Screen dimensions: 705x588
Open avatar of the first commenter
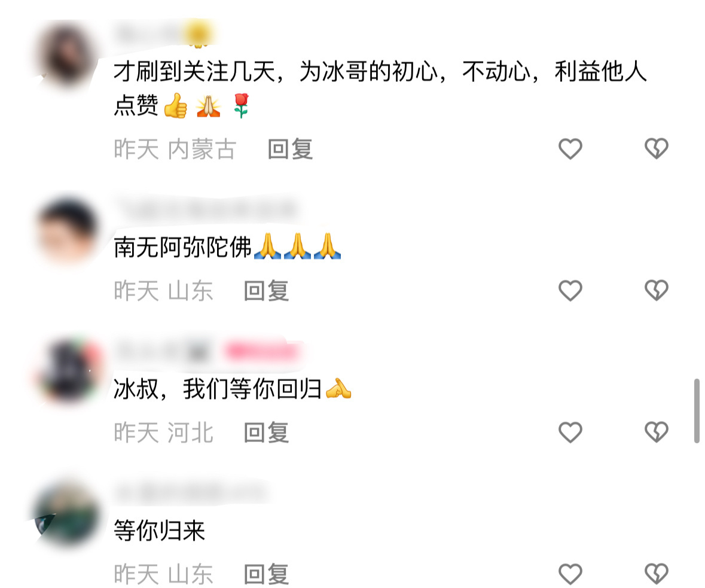pos(68,55)
